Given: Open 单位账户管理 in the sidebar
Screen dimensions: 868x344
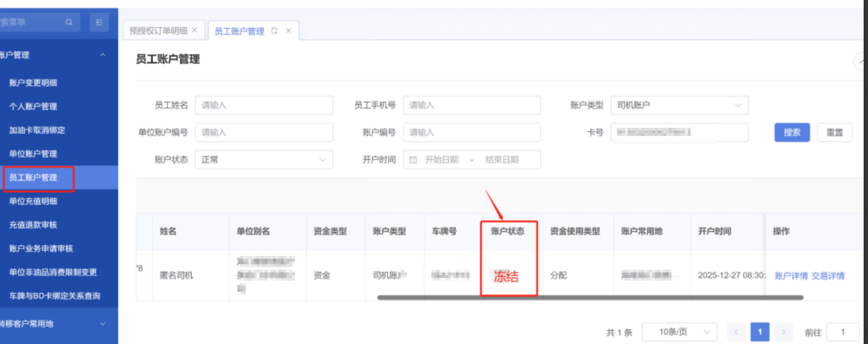Looking at the screenshot, I should click(x=33, y=154).
